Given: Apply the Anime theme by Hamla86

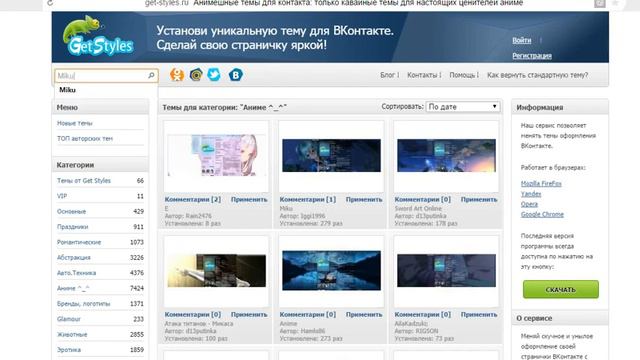Looking at the screenshot, I should click(x=364, y=315).
